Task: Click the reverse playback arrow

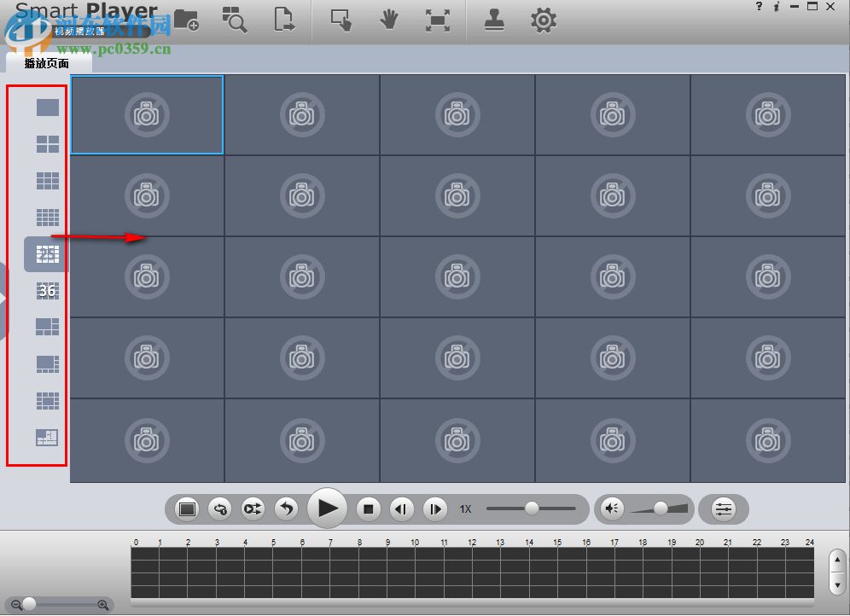Action: [x=286, y=509]
